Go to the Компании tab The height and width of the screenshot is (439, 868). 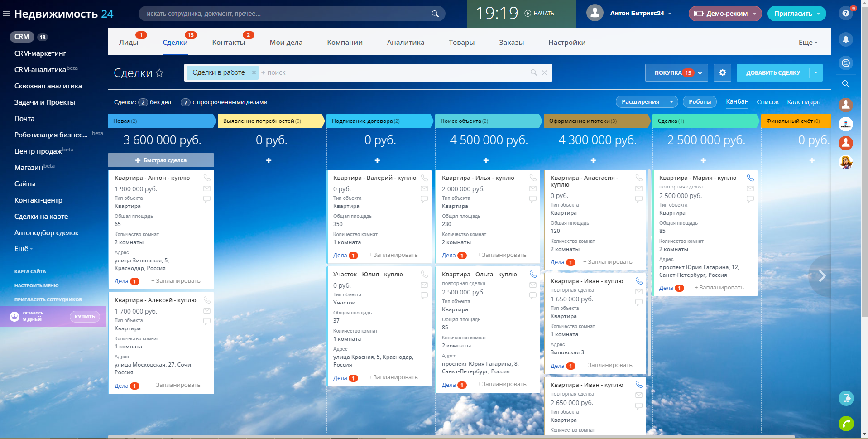pos(345,43)
